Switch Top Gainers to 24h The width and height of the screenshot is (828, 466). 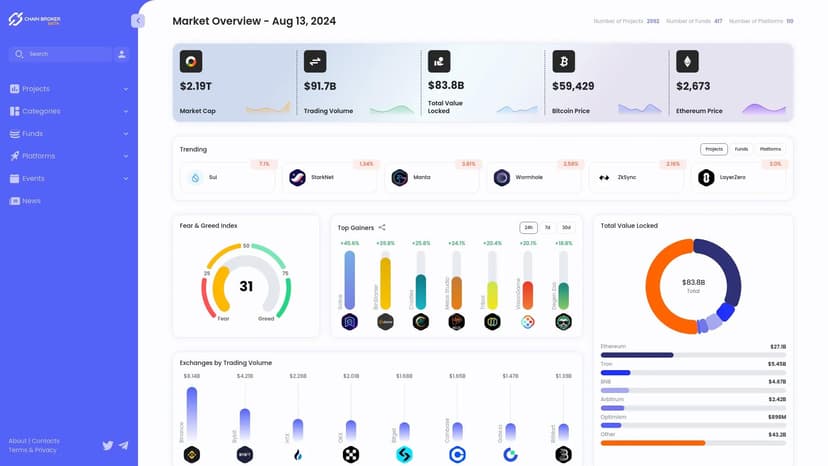point(528,228)
